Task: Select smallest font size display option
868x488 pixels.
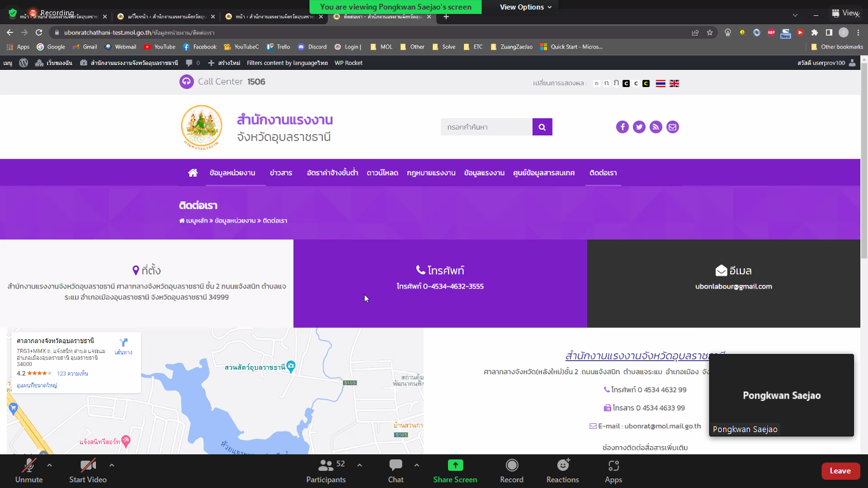Action: pyautogui.click(x=597, y=83)
